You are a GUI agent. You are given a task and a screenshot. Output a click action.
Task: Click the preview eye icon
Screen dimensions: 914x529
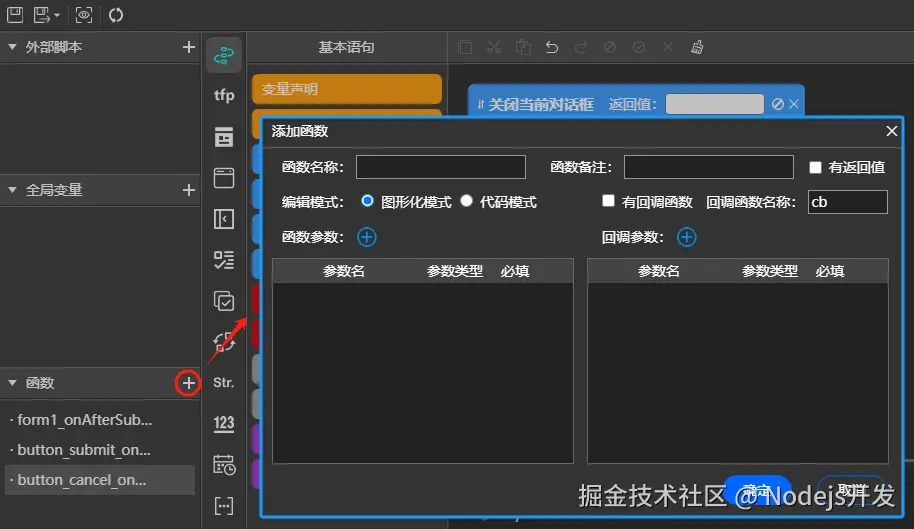point(84,15)
